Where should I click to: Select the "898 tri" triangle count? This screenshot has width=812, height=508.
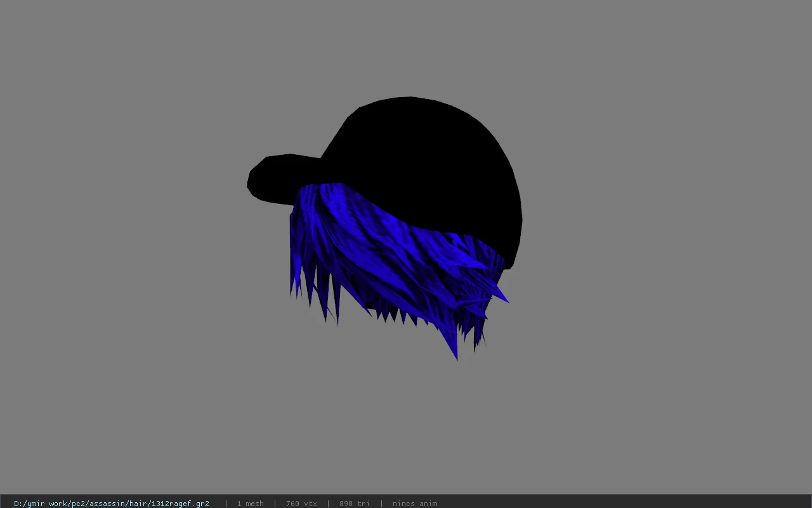click(354, 504)
